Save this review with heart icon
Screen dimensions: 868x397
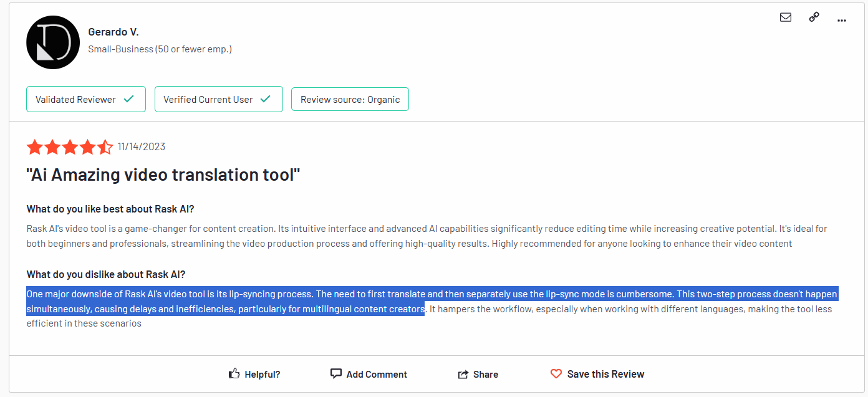556,374
